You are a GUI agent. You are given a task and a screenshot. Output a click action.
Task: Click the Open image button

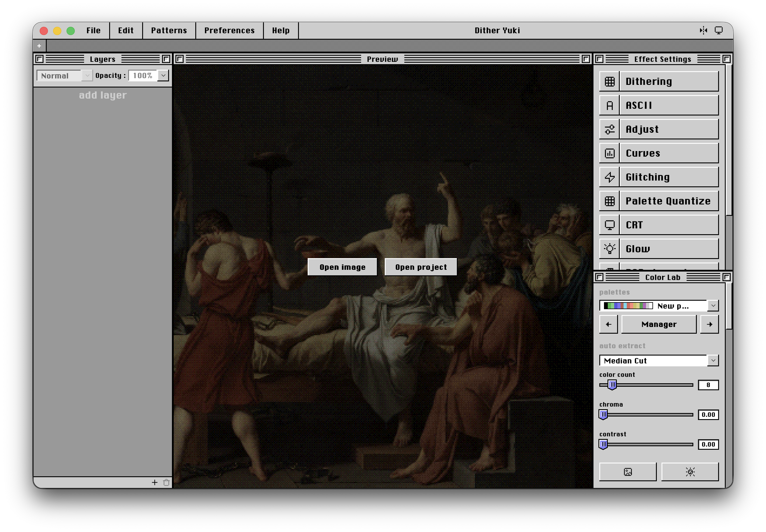[342, 267]
